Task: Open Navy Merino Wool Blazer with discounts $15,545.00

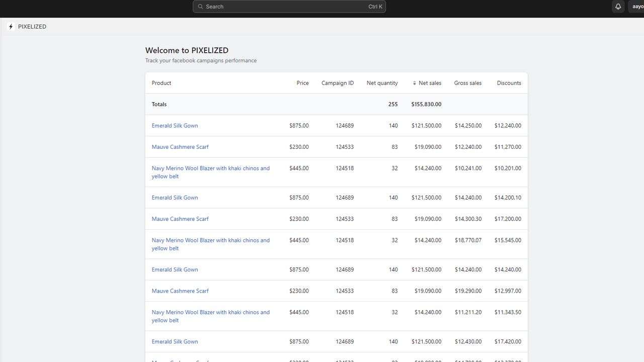Action: click(211, 244)
